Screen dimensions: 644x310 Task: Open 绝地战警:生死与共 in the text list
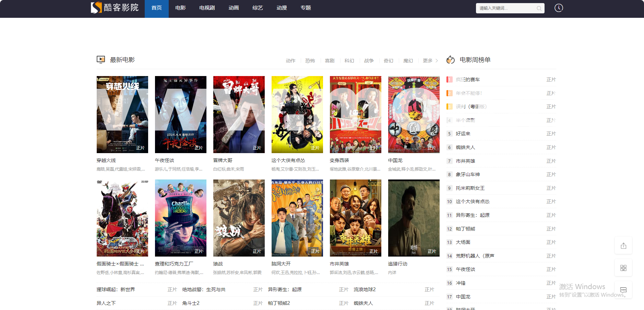204,289
